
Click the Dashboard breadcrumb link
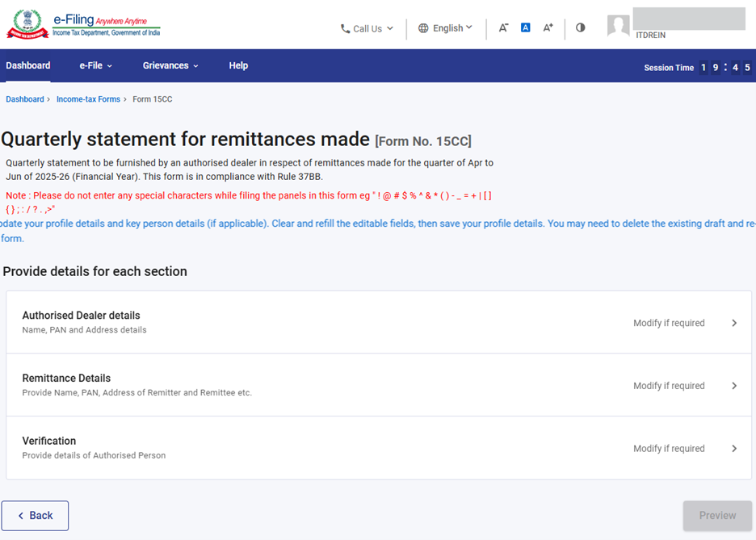[x=25, y=99]
